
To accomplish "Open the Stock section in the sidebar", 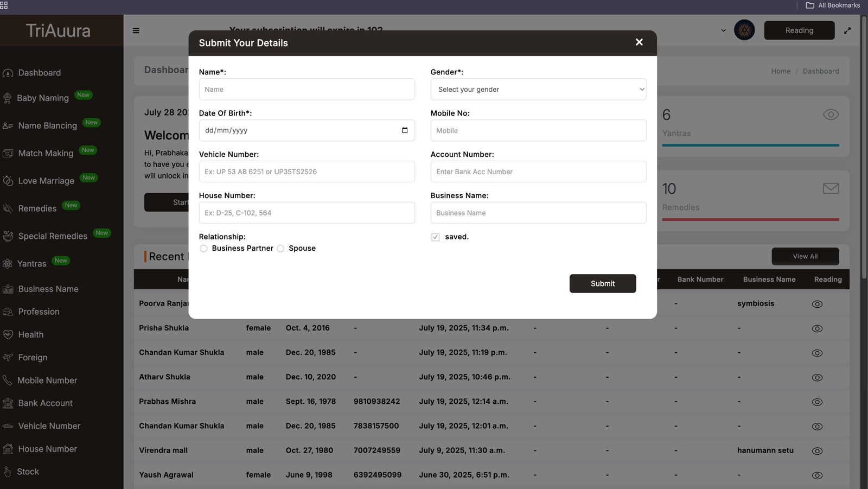I will pos(28,471).
